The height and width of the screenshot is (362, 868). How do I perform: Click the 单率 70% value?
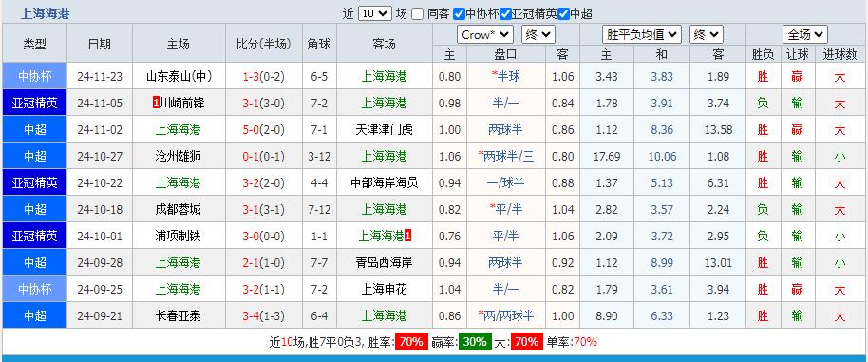point(585,341)
